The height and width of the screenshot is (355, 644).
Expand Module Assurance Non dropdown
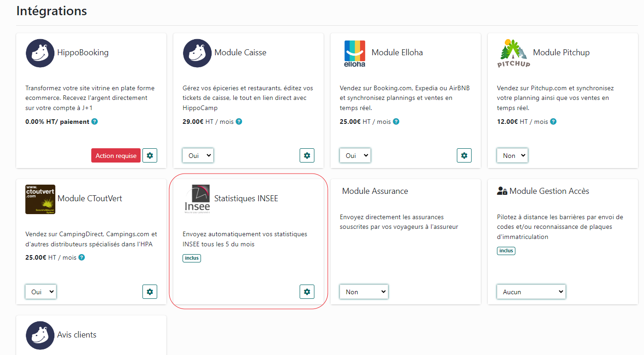(x=364, y=291)
